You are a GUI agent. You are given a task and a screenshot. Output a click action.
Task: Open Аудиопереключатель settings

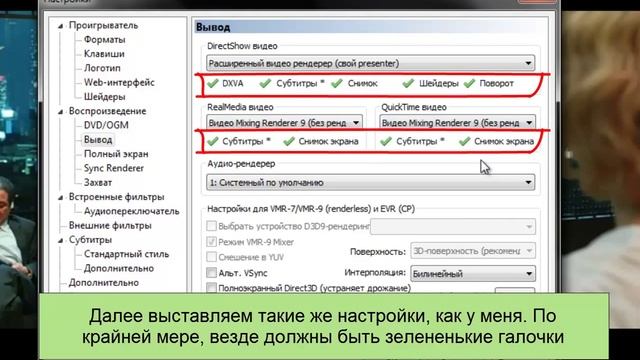pyautogui.click(x=131, y=211)
